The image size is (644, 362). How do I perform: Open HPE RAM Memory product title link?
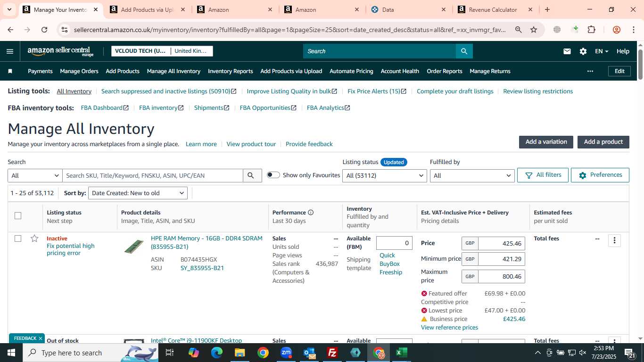(x=206, y=243)
